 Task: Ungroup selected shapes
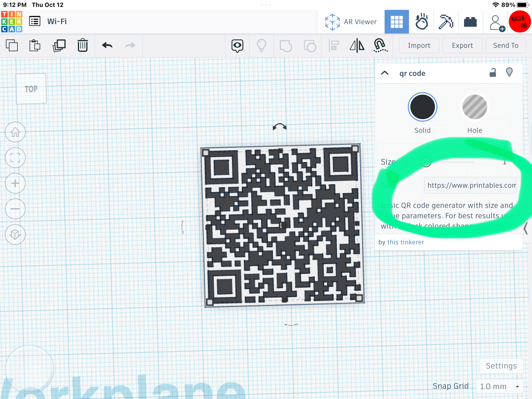[310, 46]
